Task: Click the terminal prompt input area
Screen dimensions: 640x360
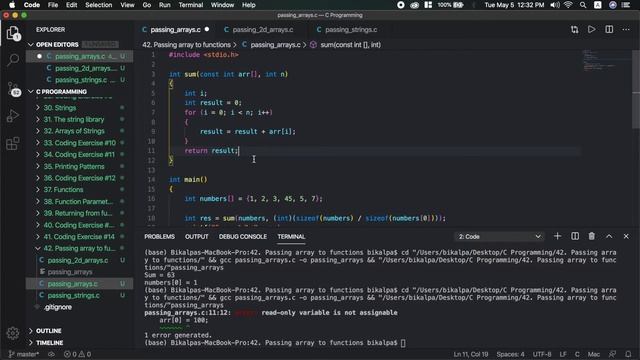Action: (403, 343)
